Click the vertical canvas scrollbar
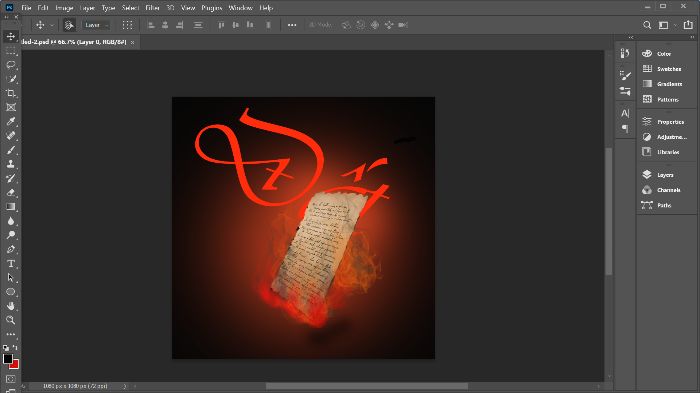Viewport: 700px width, 393px height. 609,211
